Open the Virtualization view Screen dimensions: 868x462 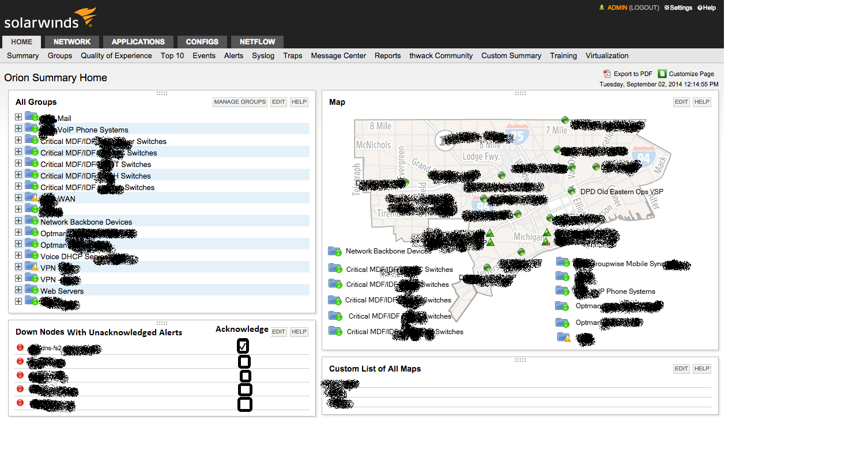607,56
